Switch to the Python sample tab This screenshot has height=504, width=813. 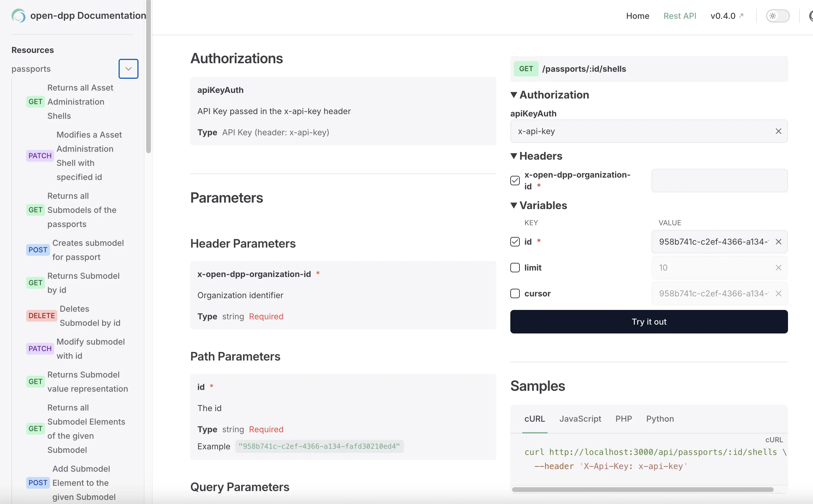click(660, 419)
